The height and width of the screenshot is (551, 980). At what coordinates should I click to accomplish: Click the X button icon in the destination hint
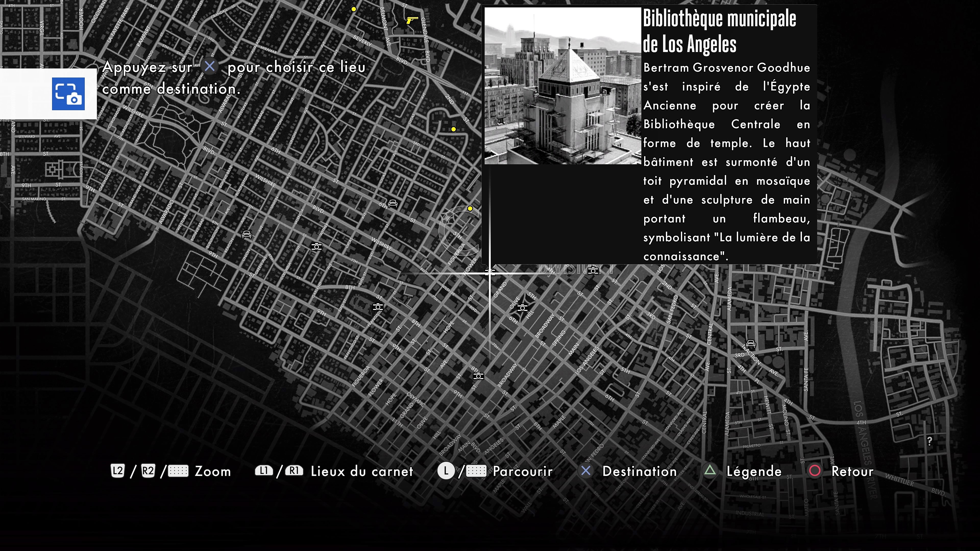(210, 67)
